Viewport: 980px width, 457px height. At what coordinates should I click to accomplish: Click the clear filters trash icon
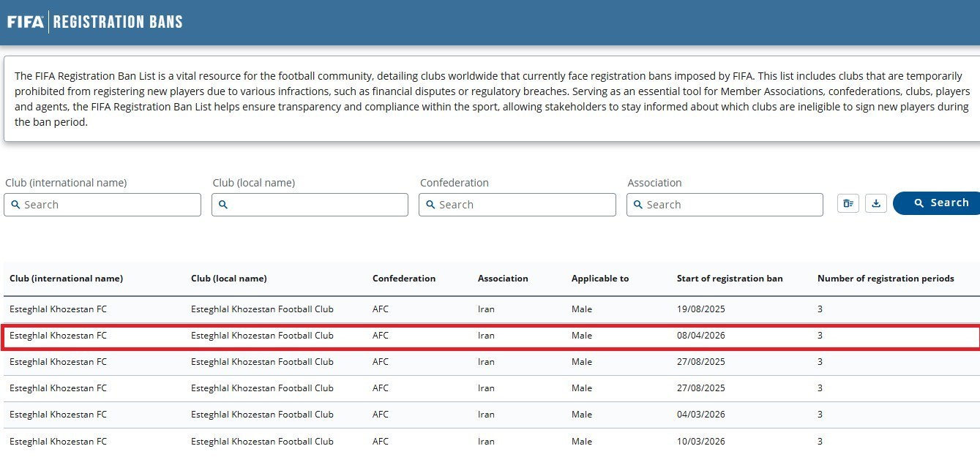click(848, 204)
